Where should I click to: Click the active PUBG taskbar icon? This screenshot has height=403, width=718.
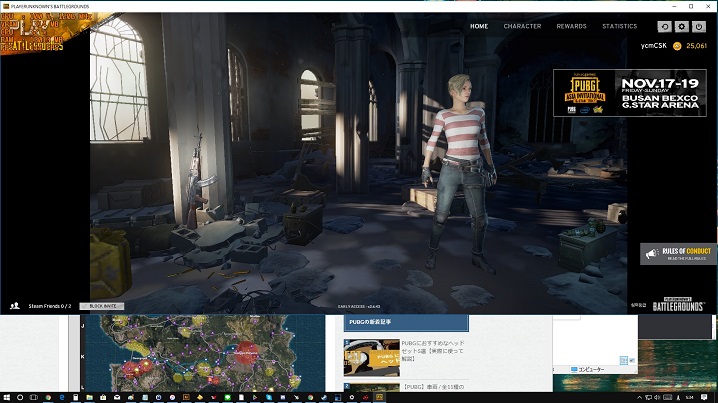(380, 398)
